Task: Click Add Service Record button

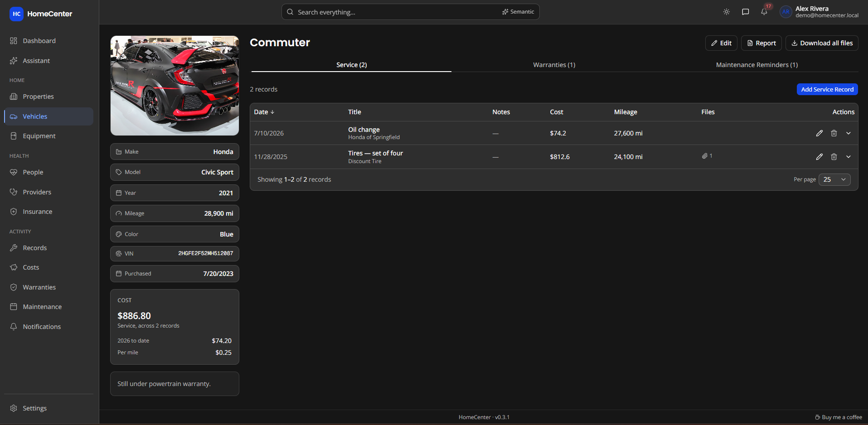Action: [827, 89]
